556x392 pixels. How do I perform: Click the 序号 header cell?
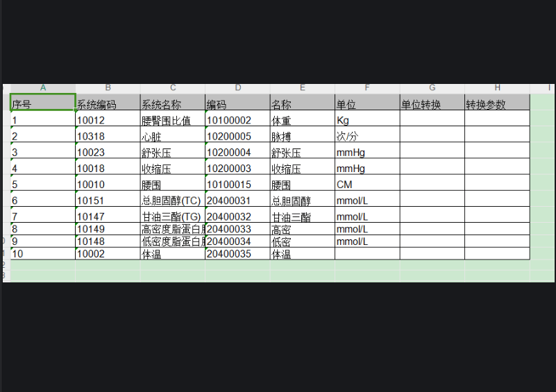click(x=43, y=105)
